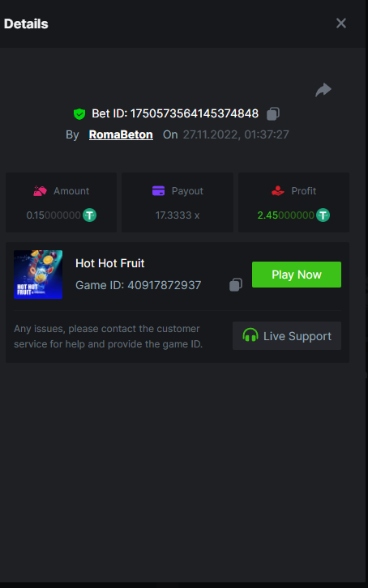Click the Play Now button
368x588 pixels.
pos(297,275)
